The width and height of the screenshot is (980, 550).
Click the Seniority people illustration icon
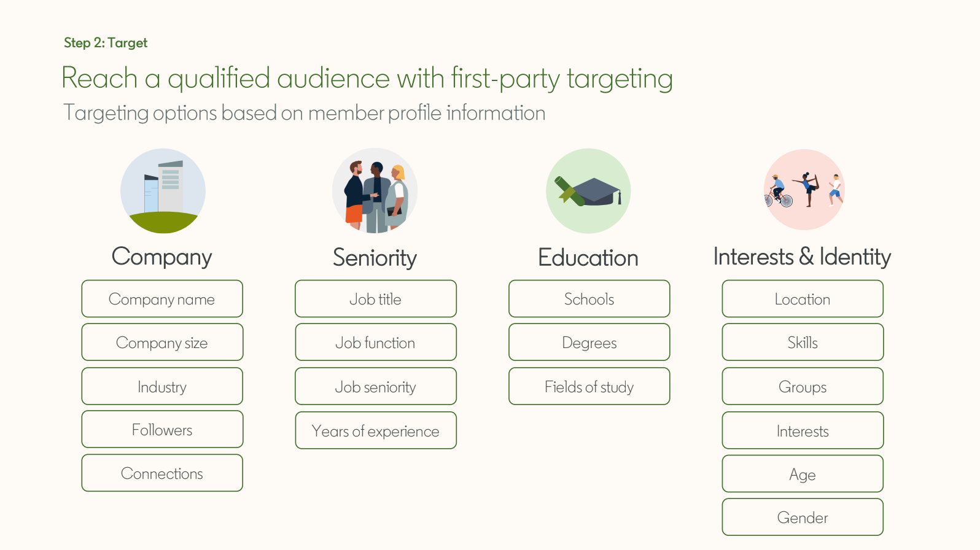[x=375, y=191]
